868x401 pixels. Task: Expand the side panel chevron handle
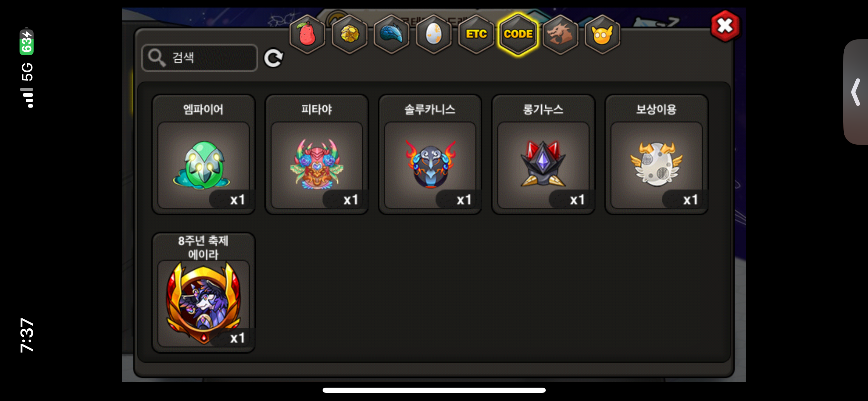pyautogui.click(x=856, y=92)
